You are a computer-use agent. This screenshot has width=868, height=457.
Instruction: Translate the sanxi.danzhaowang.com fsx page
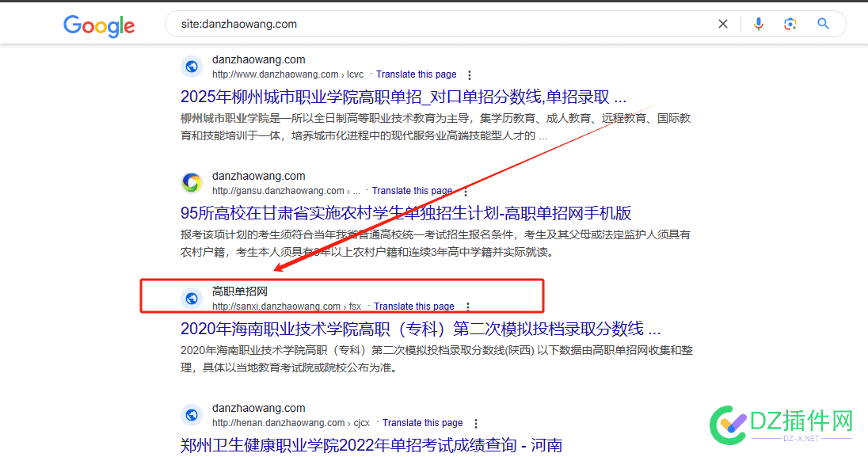tap(414, 307)
